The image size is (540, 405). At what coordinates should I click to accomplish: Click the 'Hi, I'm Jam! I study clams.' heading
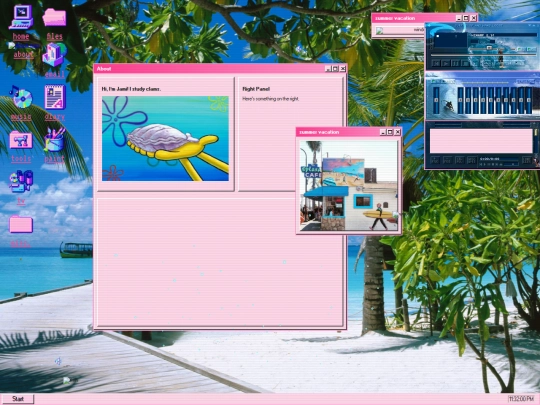pyautogui.click(x=131, y=89)
